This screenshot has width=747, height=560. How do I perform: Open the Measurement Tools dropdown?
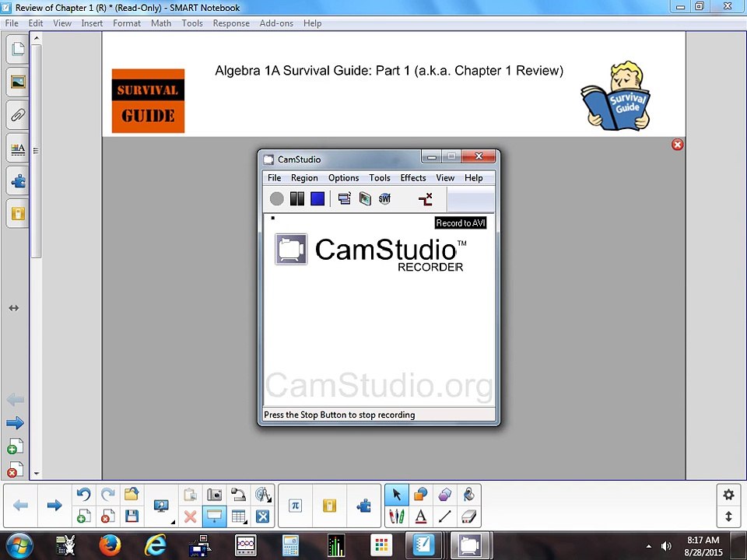point(262,495)
